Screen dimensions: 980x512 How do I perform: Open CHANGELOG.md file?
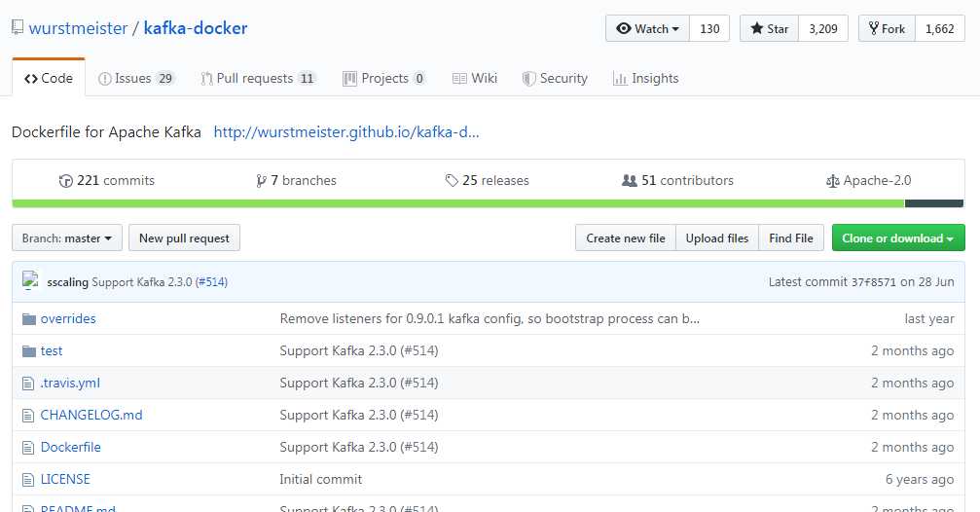pos(91,415)
